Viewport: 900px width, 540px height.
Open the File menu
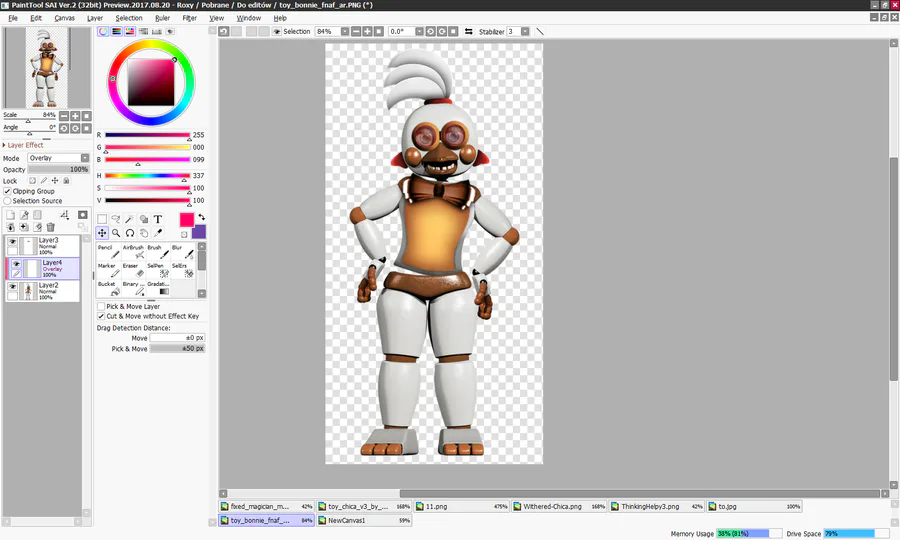[13, 18]
